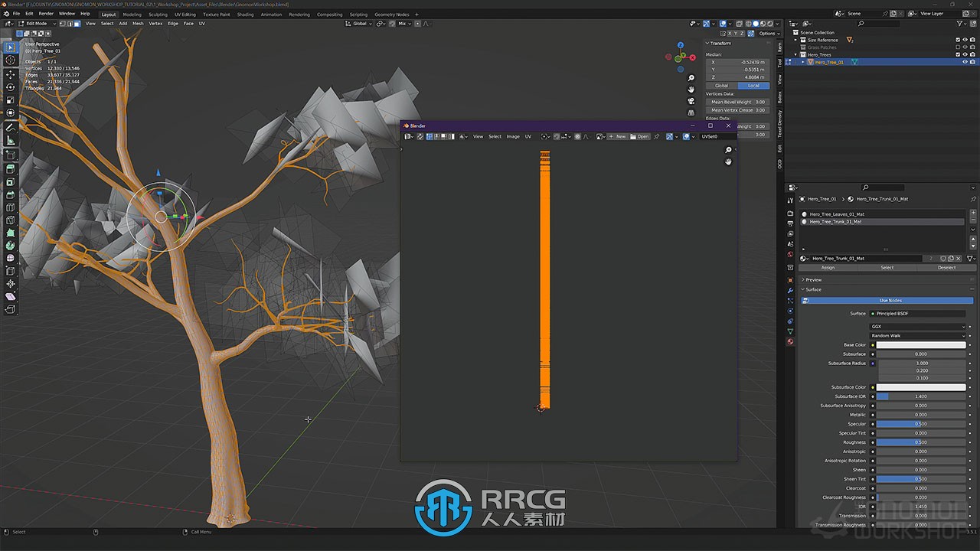Switch Transform median to Local
The width and height of the screenshot is (980, 551).
(x=753, y=86)
